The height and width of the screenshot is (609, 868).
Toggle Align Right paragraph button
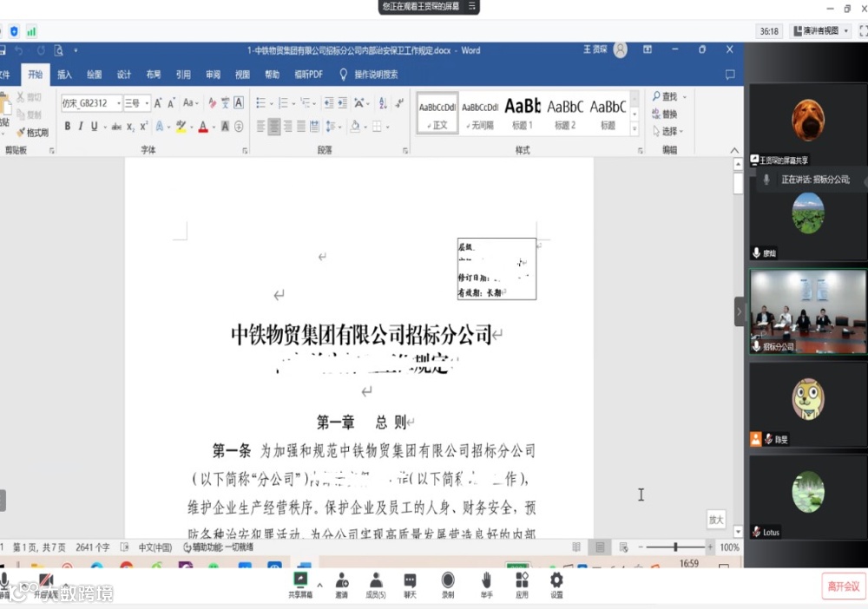click(x=288, y=127)
